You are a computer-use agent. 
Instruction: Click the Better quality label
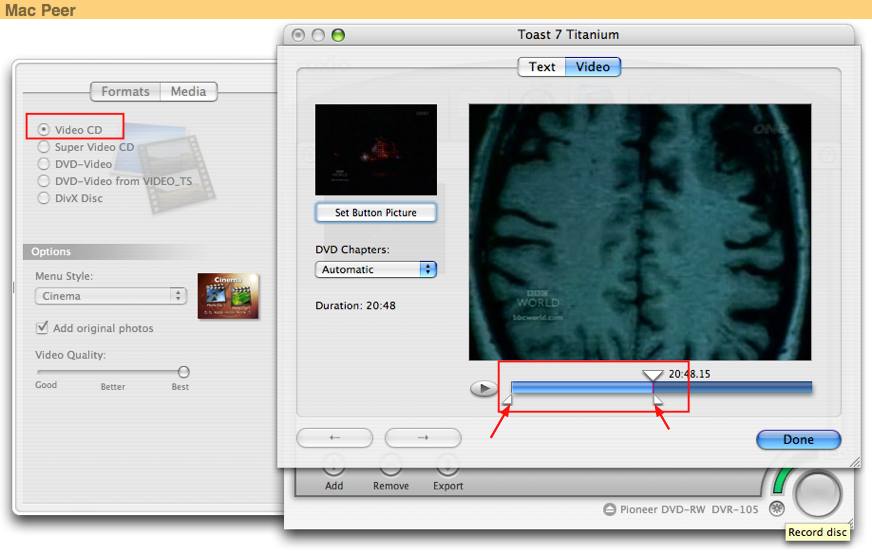coord(113,387)
